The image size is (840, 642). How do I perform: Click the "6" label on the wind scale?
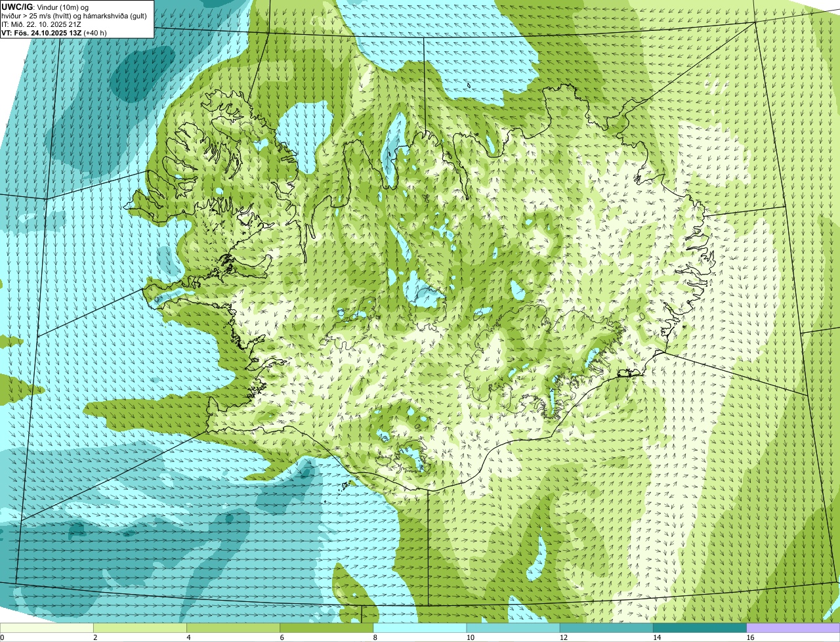click(x=282, y=637)
